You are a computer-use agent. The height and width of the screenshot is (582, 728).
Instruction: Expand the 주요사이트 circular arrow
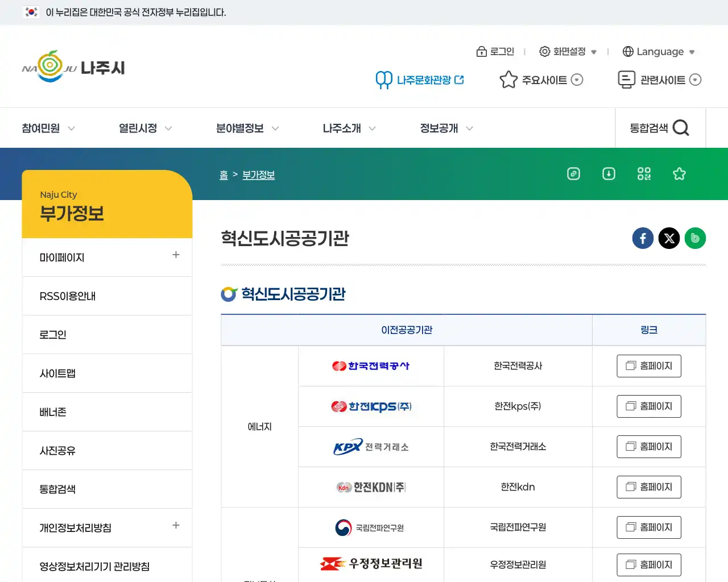point(577,80)
